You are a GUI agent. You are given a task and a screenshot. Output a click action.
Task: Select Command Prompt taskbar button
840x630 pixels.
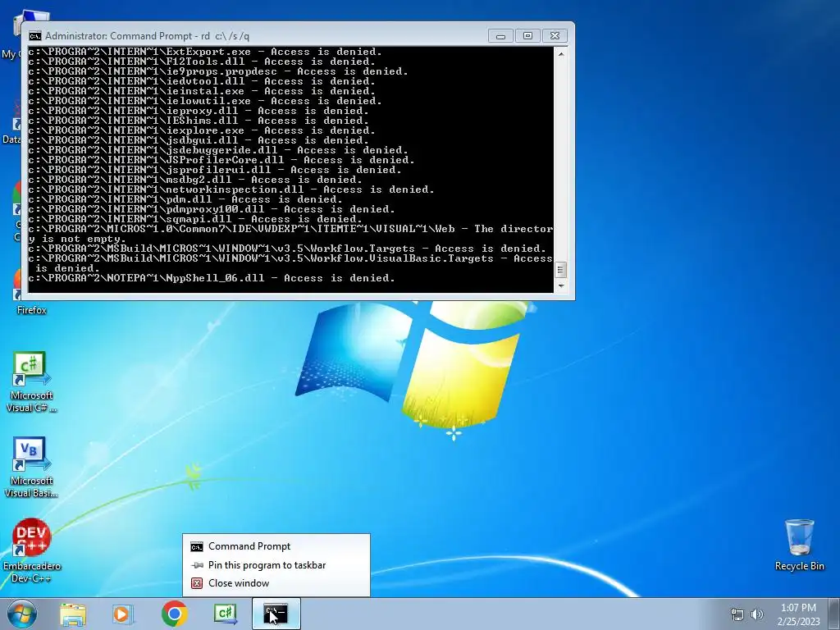click(276, 614)
